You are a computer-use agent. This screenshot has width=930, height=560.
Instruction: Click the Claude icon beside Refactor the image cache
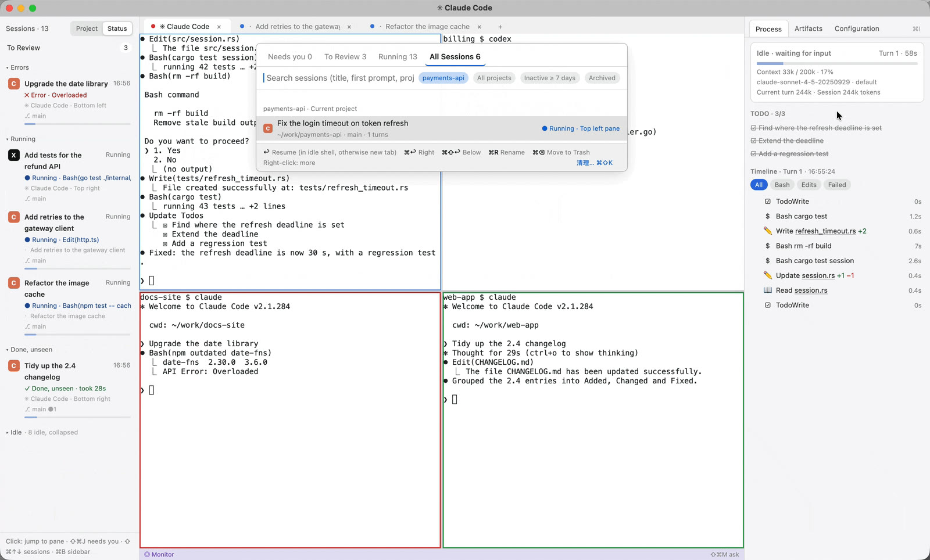(x=14, y=283)
